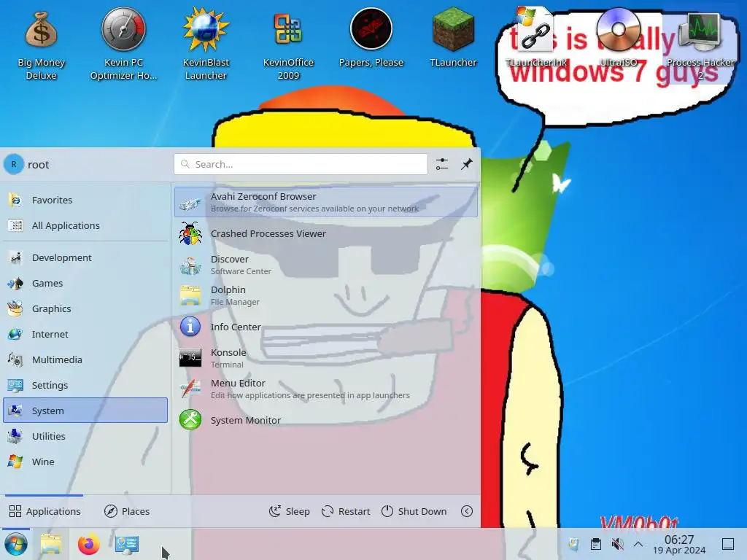Select the Multimedia category
The image size is (747, 560).
(x=86, y=359)
